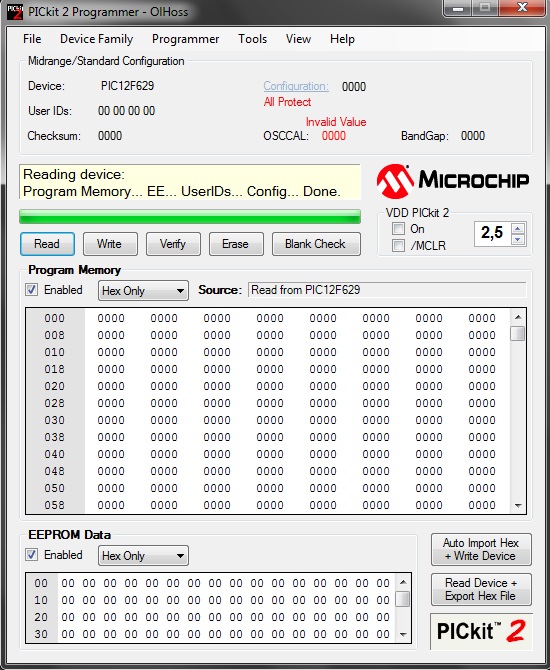Viewport: 550px width, 670px height.
Task: Click the PICkit 2 logo image
Action: click(481, 632)
